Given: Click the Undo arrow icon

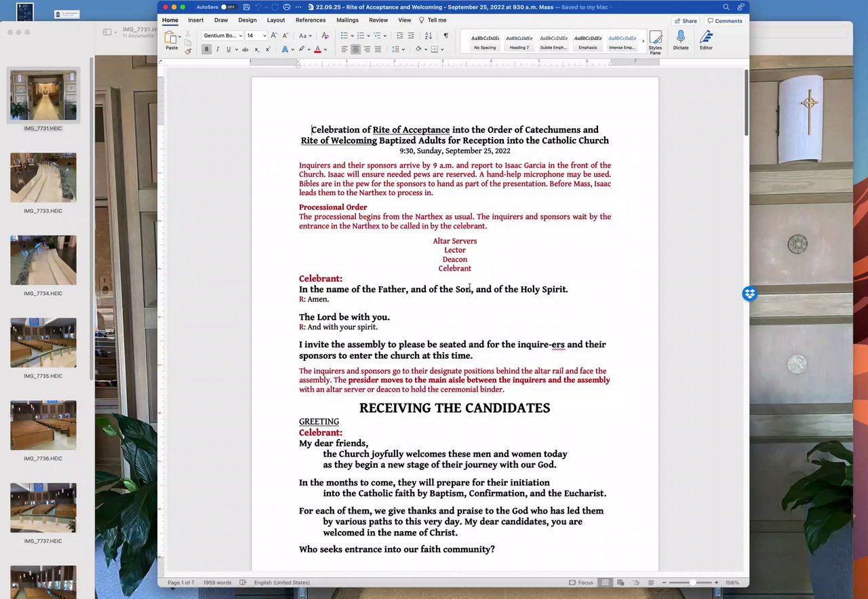Looking at the screenshot, I should (258, 7).
